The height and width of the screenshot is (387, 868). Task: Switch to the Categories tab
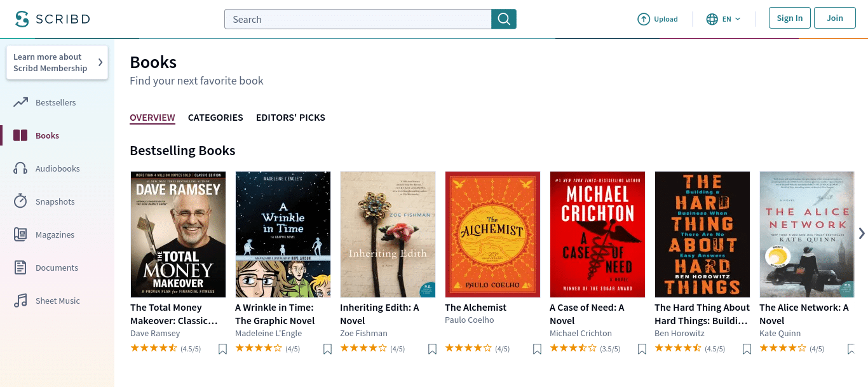pos(215,118)
